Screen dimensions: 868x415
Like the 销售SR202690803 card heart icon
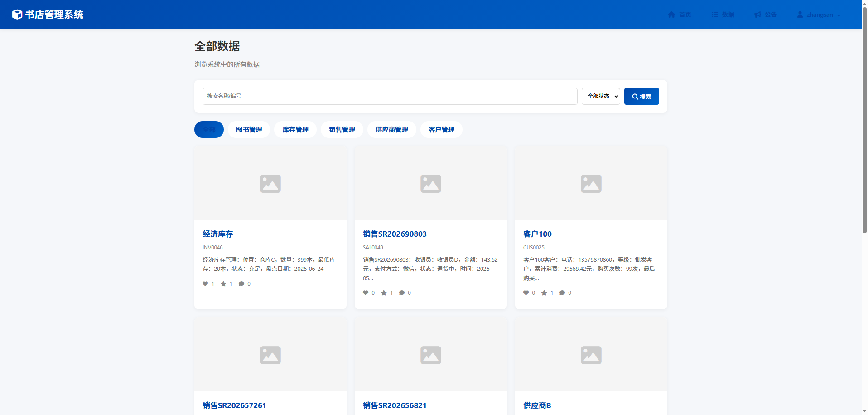click(366, 293)
